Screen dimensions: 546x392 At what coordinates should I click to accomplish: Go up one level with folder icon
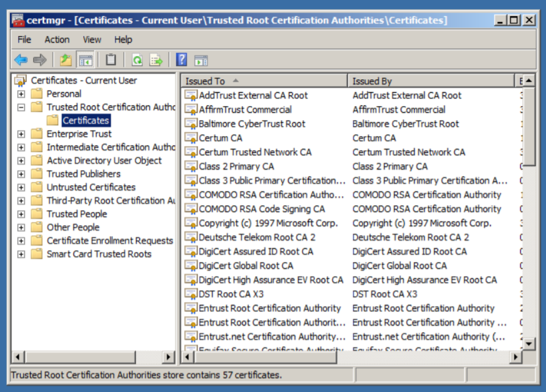pos(65,60)
